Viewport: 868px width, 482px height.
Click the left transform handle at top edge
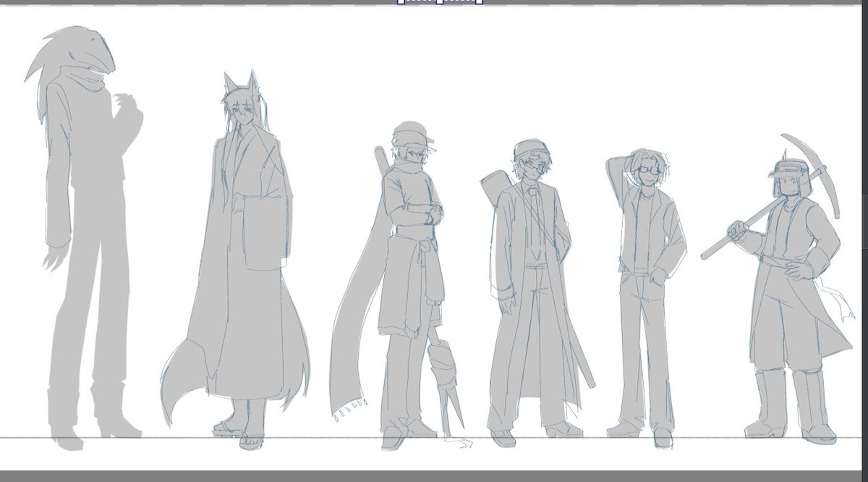[x=399, y=1]
